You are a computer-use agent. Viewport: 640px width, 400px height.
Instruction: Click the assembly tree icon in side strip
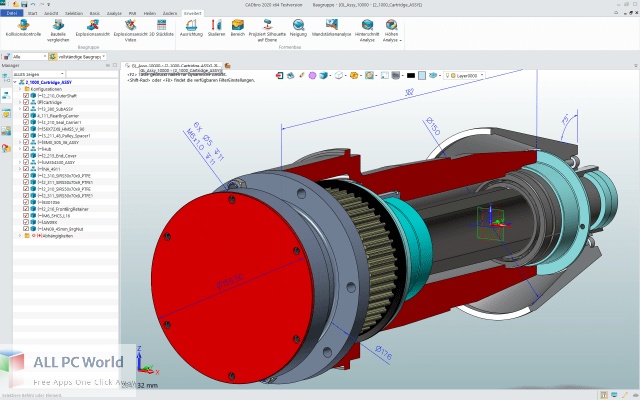(6, 96)
